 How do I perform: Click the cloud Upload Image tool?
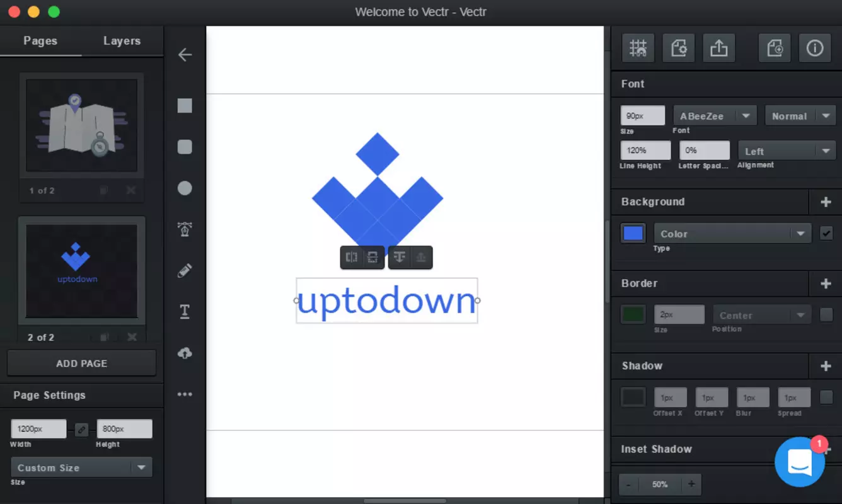click(x=185, y=353)
